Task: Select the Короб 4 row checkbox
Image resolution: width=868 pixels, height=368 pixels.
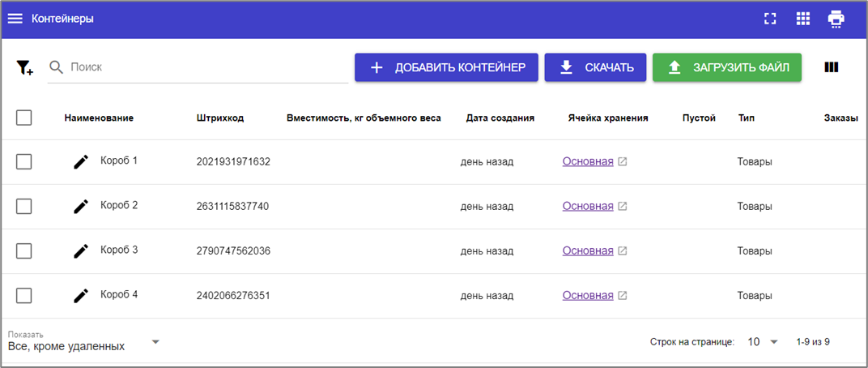Action: pos(24,296)
